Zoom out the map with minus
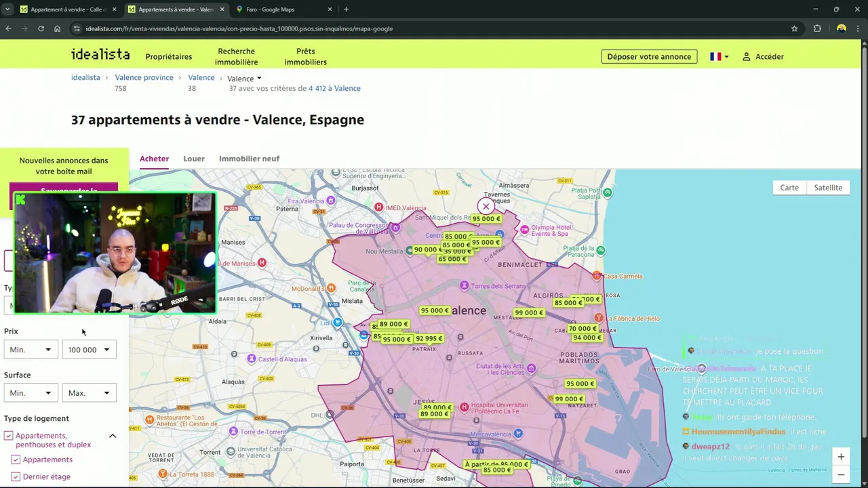 (841, 474)
